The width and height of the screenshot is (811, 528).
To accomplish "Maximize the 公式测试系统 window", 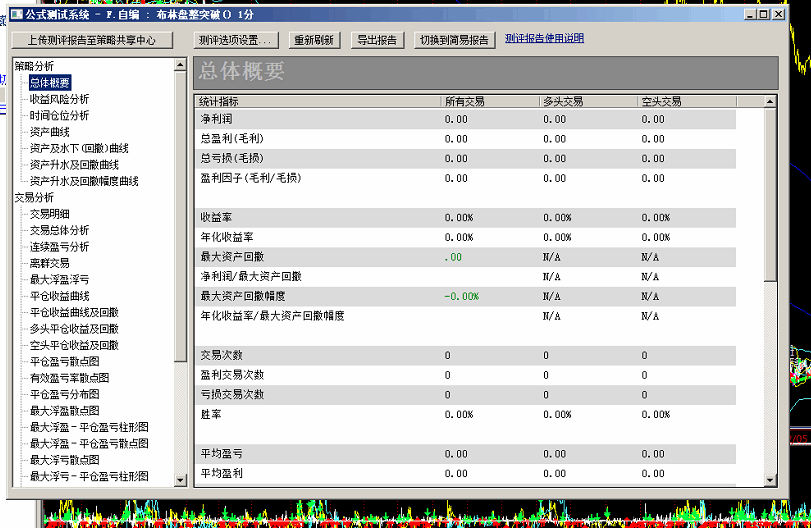I will click(x=762, y=14).
